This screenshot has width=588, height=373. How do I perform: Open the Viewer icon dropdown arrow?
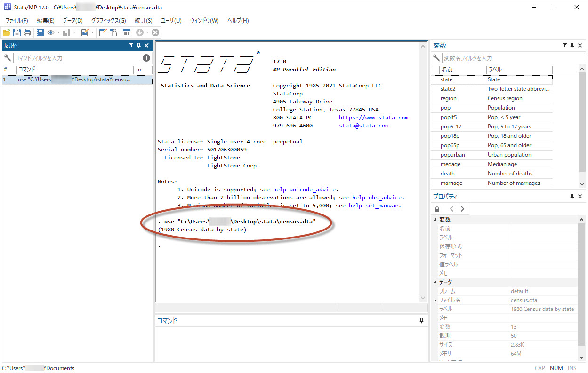click(58, 32)
